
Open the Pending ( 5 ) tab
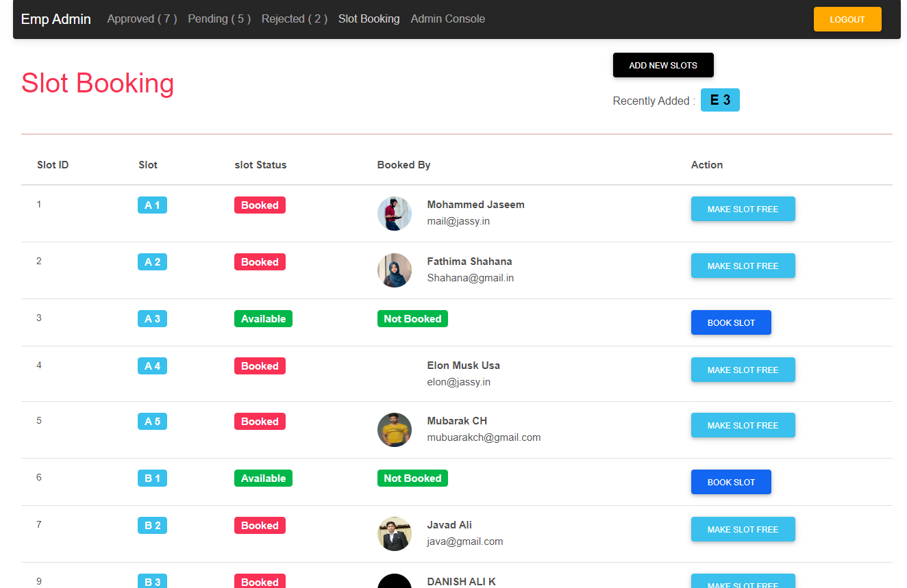tap(219, 18)
